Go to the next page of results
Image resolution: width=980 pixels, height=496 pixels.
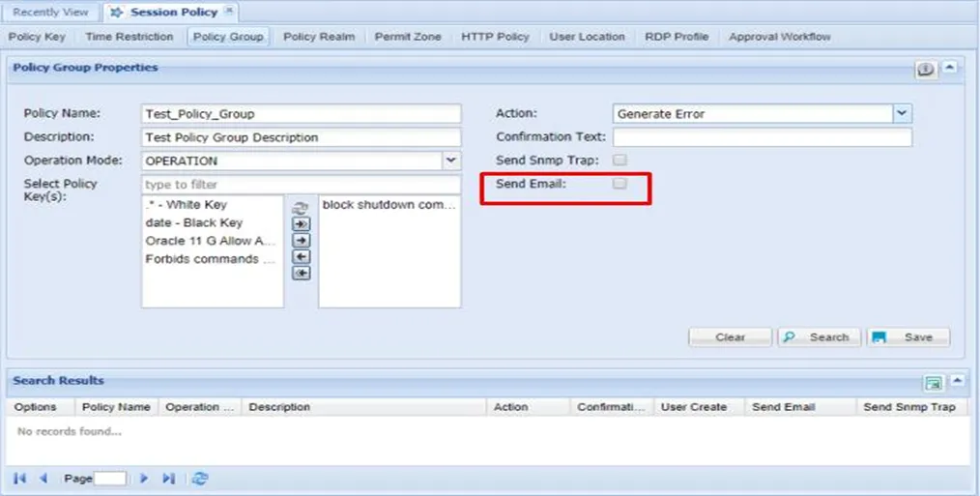144,479
